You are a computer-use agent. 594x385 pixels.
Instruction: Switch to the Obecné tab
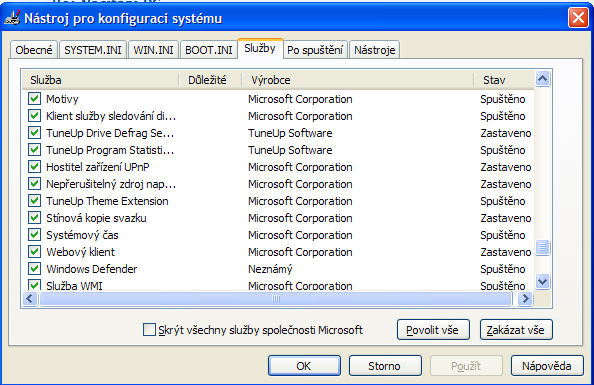tap(34, 50)
